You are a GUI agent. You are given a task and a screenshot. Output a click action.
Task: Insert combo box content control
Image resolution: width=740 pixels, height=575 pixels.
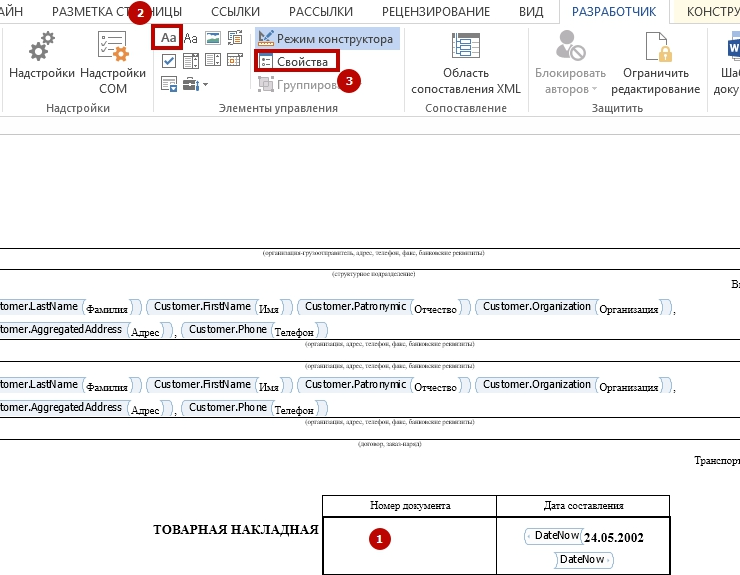tap(190, 61)
